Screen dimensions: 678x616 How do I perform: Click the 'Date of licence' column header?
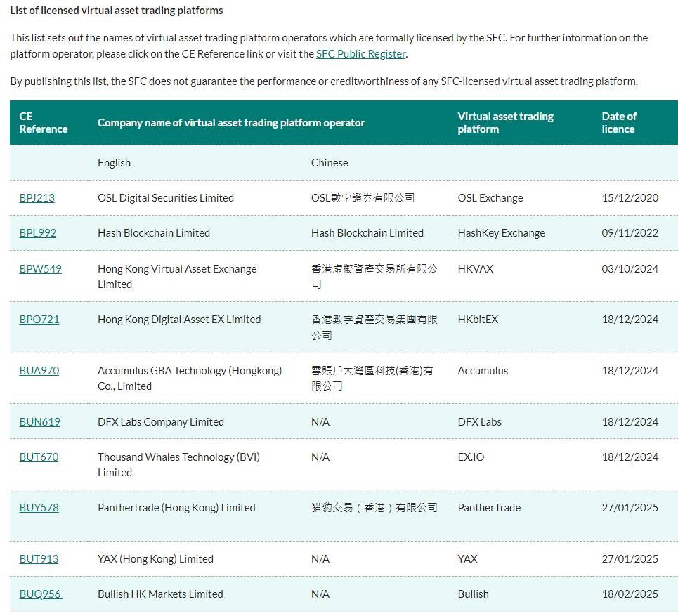pos(619,123)
